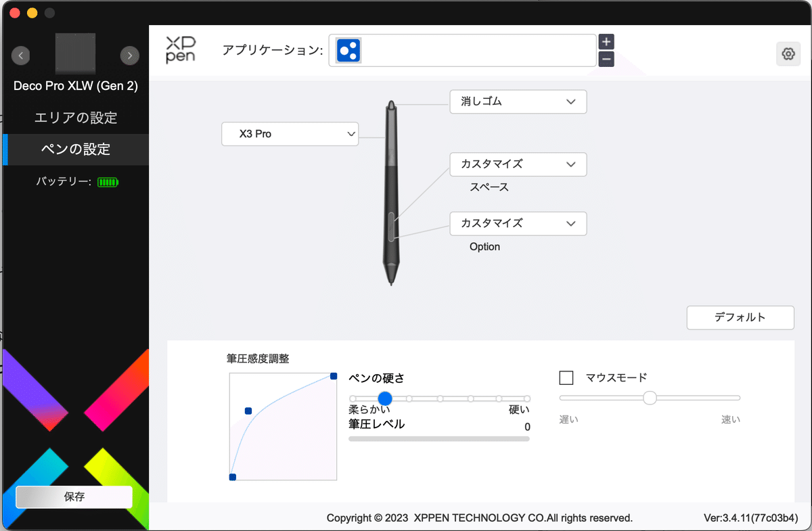Minimize the window with yellow button

(x=31, y=13)
